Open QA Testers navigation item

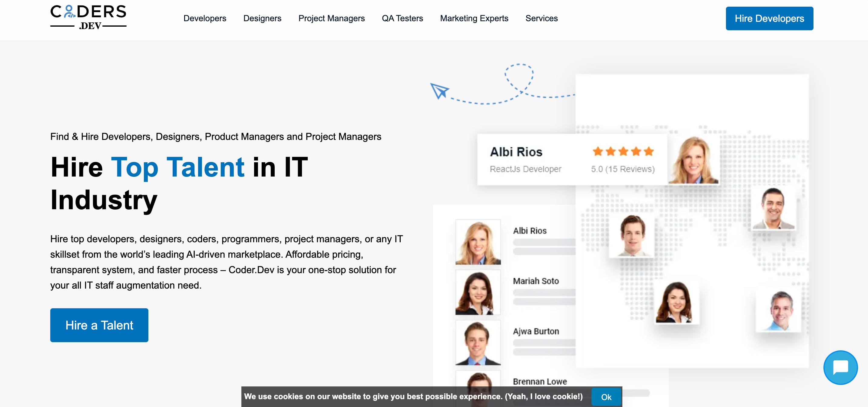(x=402, y=18)
